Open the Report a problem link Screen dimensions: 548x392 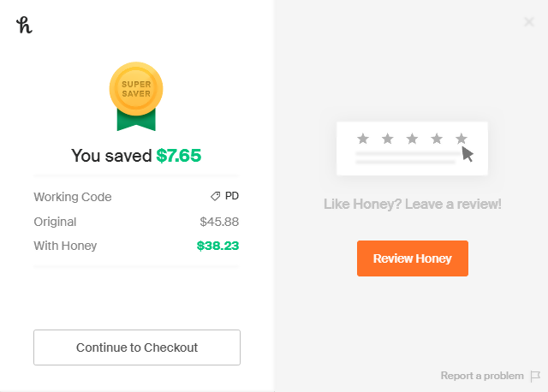(x=481, y=376)
